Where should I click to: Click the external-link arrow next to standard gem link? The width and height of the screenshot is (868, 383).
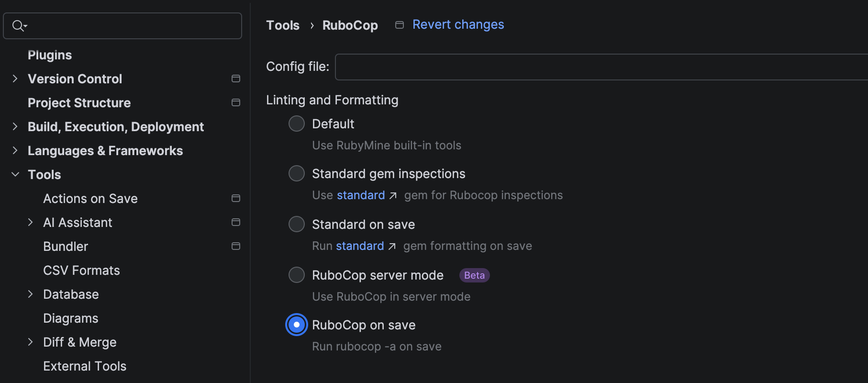click(393, 195)
